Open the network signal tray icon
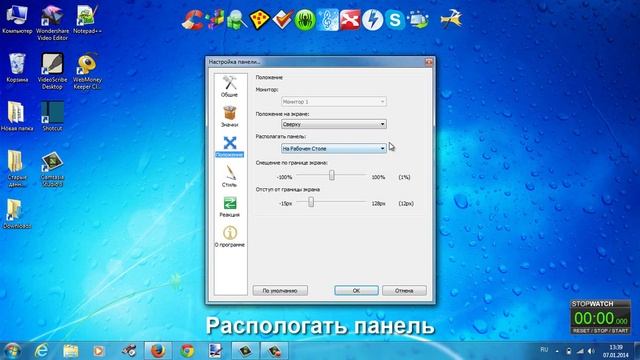 pyautogui.click(x=580, y=351)
